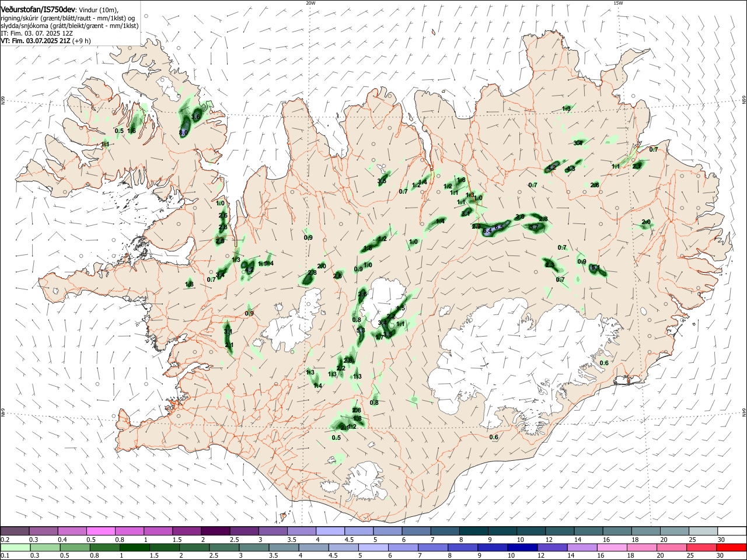Click the 0.1 label in the lower legend
The height and width of the screenshot is (560, 747).
5,555
